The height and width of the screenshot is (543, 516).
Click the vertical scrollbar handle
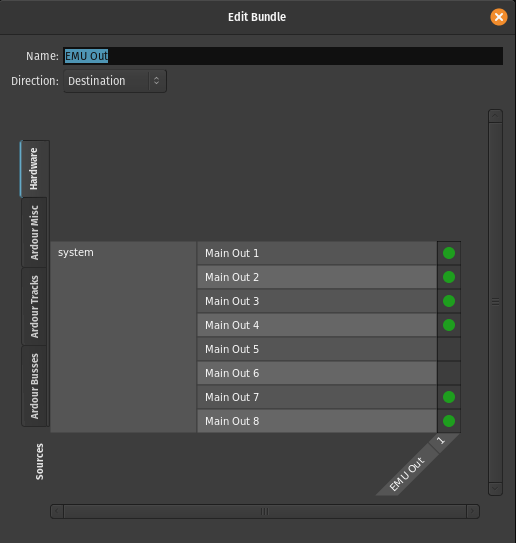click(495, 302)
